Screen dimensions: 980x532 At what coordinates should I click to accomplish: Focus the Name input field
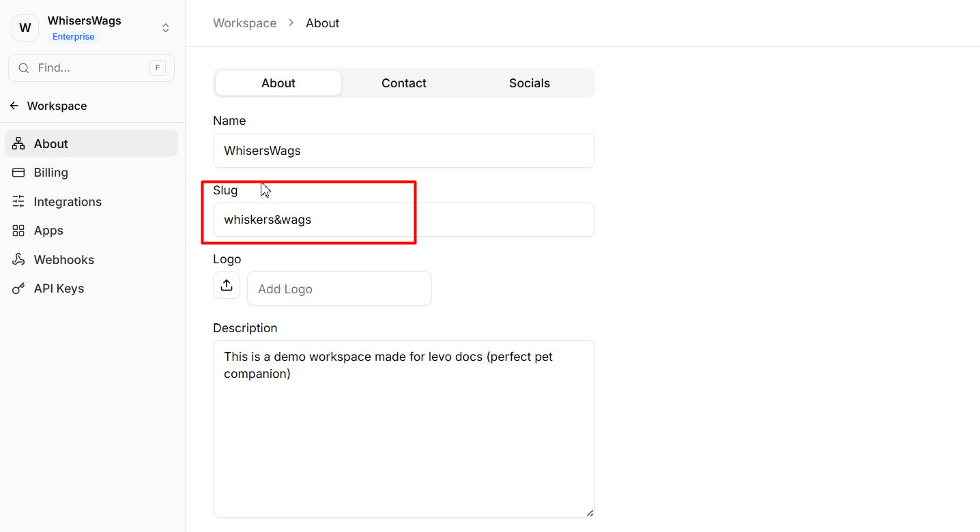tap(403, 151)
